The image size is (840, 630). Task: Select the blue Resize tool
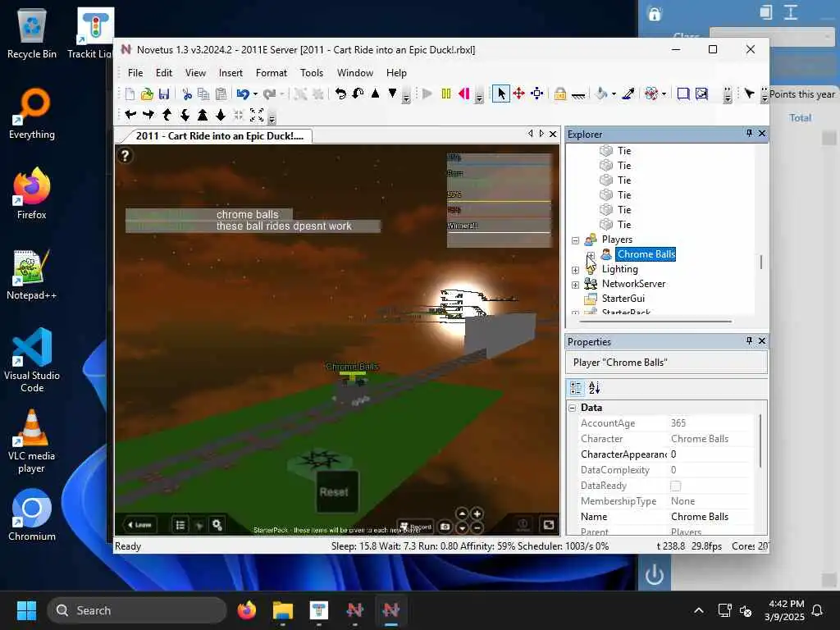536,94
